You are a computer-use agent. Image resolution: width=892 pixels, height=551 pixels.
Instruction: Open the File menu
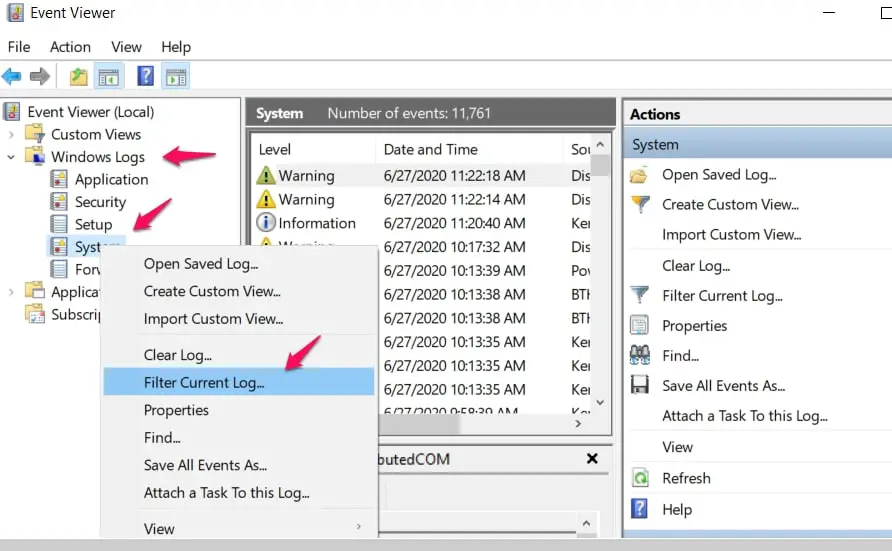pyautogui.click(x=19, y=47)
